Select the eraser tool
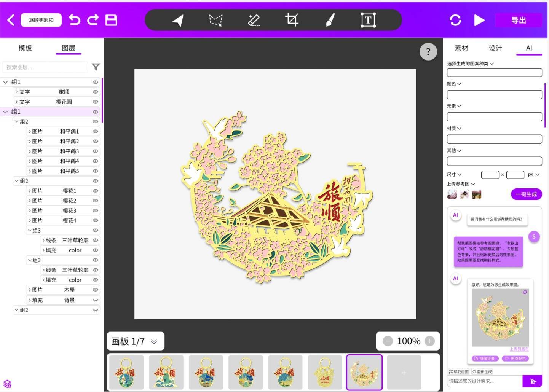The width and height of the screenshot is (549, 392). (x=254, y=20)
